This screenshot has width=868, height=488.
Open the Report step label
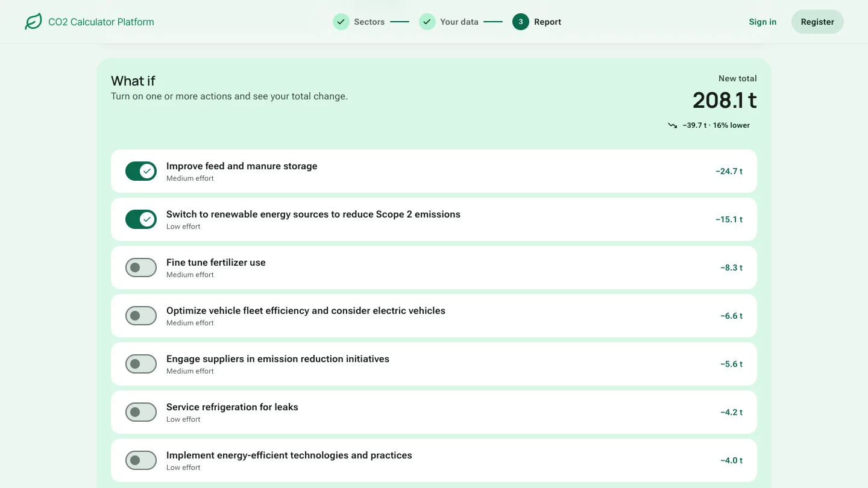click(547, 22)
